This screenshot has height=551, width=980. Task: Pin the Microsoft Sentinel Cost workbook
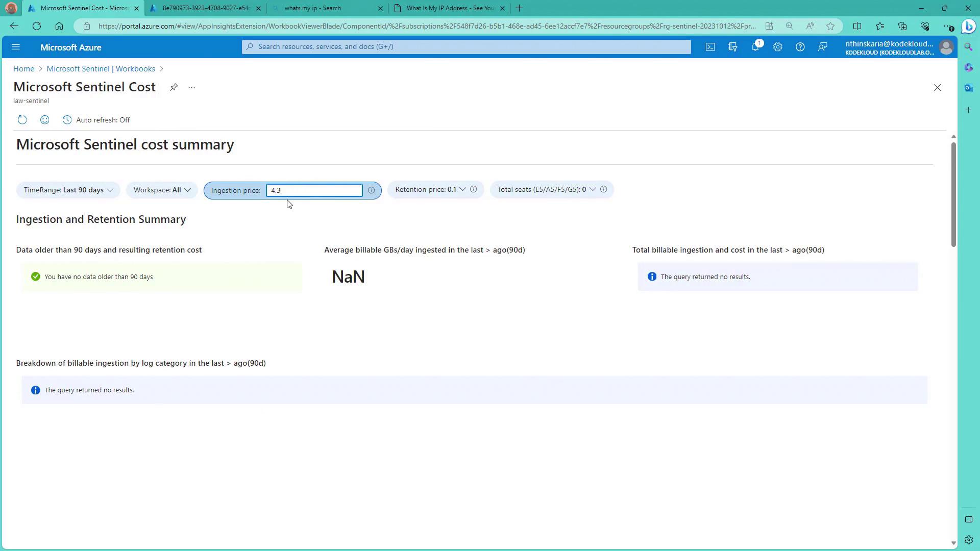tap(174, 87)
